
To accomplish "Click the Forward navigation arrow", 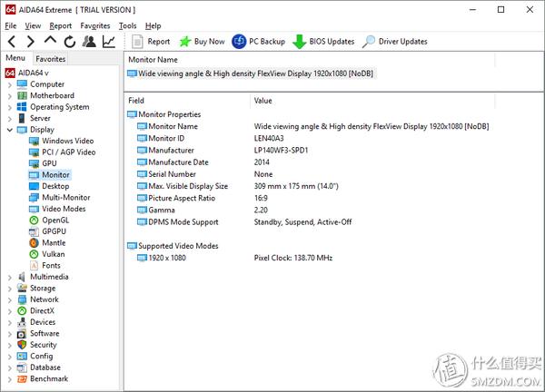I will click(x=32, y=42).
